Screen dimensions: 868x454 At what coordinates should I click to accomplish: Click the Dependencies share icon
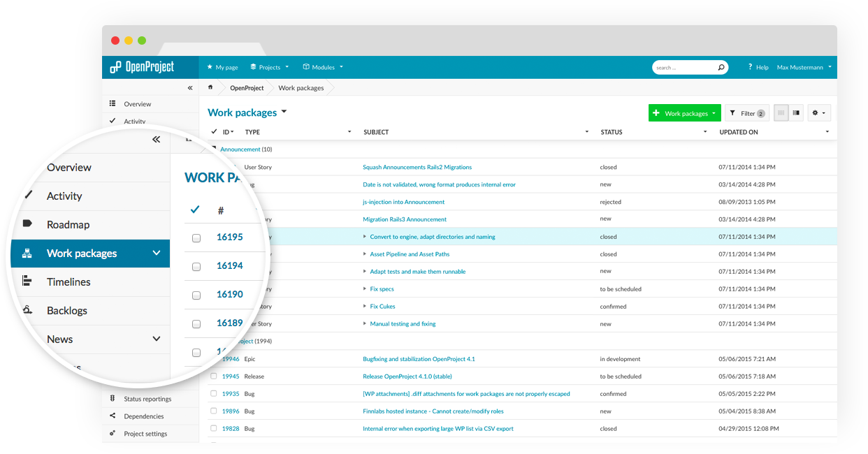pyautogui.click(x=113, y=416)
